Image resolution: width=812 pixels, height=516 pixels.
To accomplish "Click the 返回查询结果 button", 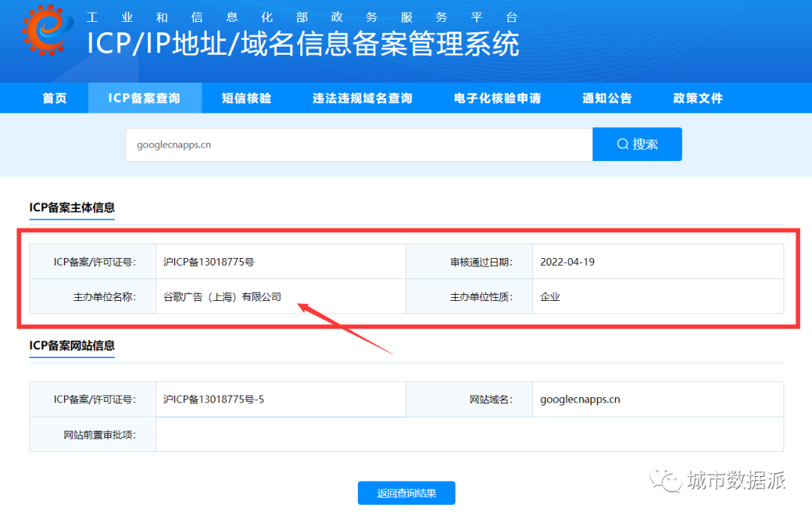I will [407, 493].
